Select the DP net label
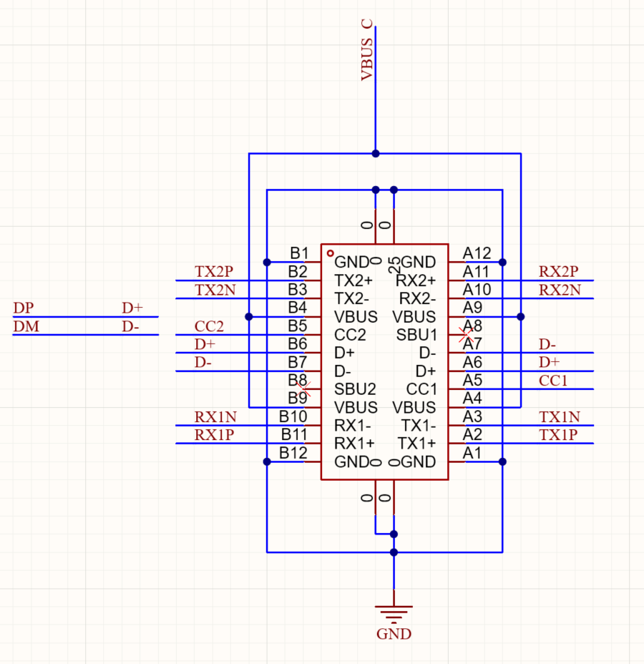The image size is (644, 664). pos(24,308)
